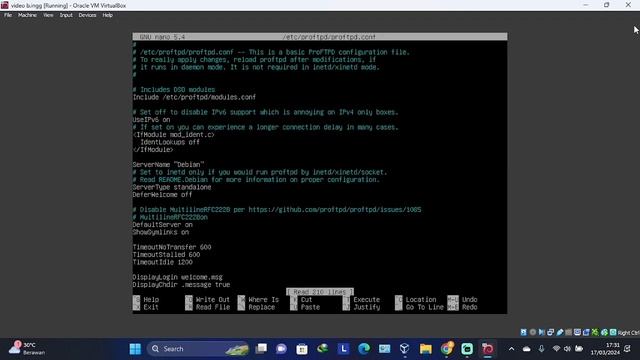Viewport: 640px width, 360px height.
Task: Click the "Read 210 lines" status message
Action: 320,292
